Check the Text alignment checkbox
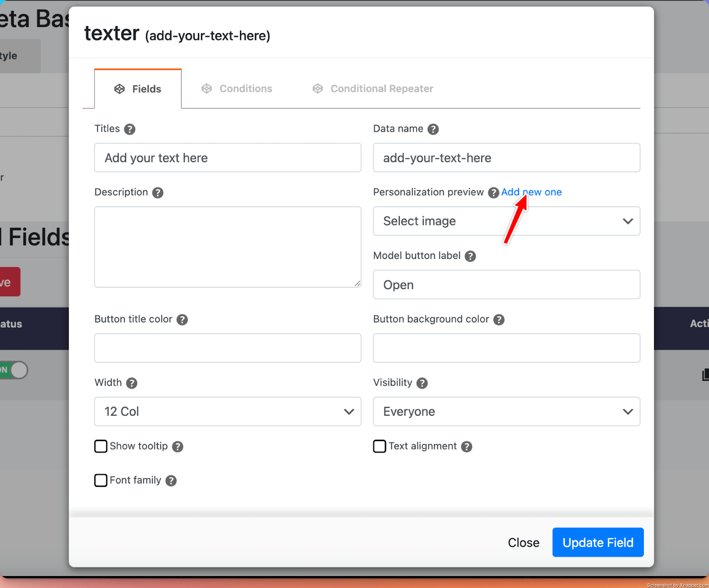Viewport: 709px width, 588px height. (x=380, y=446)
